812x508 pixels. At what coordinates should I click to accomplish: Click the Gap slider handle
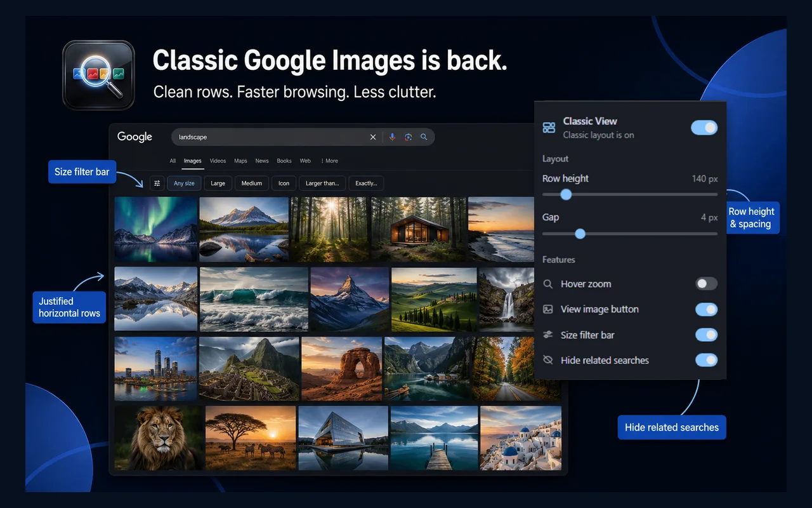580,234
